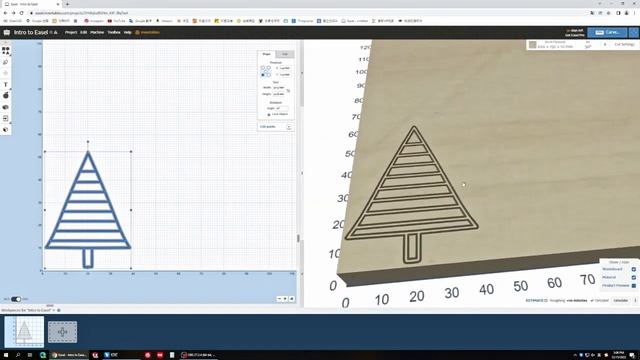Open the Shapes tool in left toolbar

pyautogui.click(x=6, y=51)
